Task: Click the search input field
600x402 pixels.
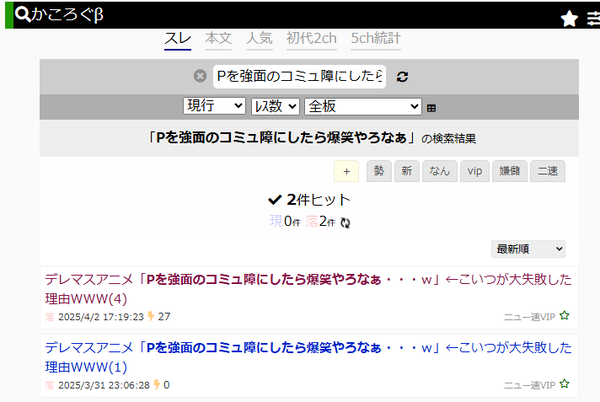Action: [299, 76]
